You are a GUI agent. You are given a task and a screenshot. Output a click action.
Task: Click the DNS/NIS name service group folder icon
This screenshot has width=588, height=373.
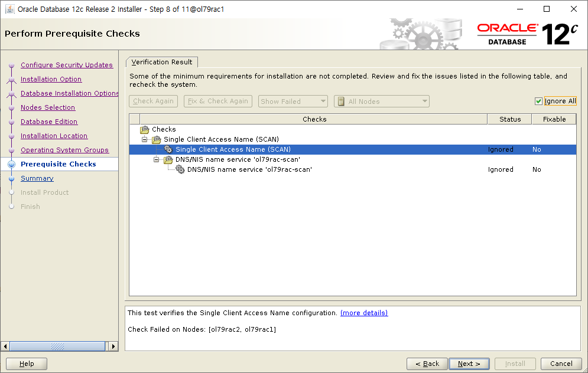click(168, 160)
